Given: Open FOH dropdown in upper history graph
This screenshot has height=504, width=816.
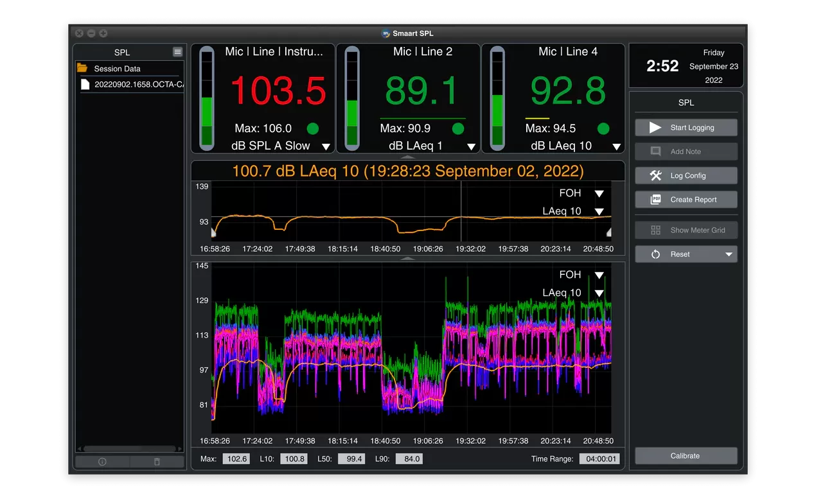Looking at the screenshot, I should point(599,193).
